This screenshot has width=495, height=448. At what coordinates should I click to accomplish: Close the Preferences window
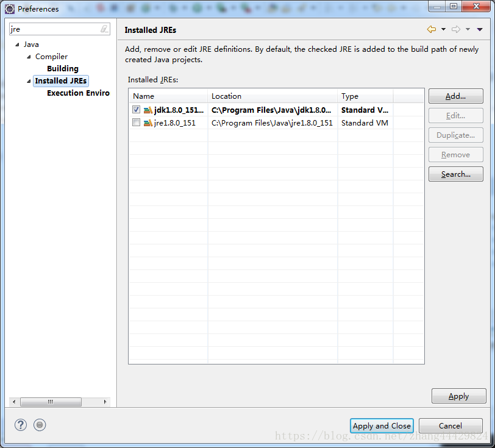coord(476,7)
